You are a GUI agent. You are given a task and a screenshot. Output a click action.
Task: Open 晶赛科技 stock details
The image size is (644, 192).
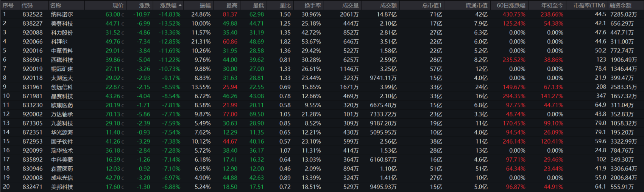tap(62, 96)
